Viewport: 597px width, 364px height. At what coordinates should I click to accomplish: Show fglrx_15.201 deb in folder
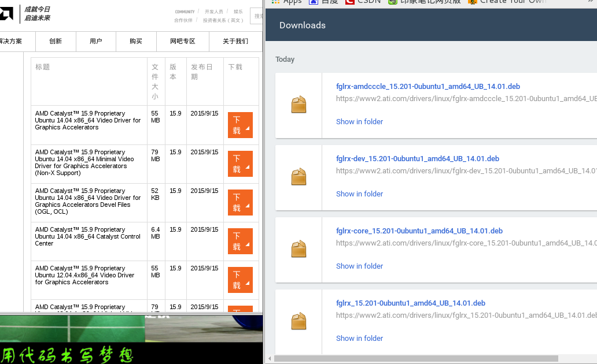point(359,339)
